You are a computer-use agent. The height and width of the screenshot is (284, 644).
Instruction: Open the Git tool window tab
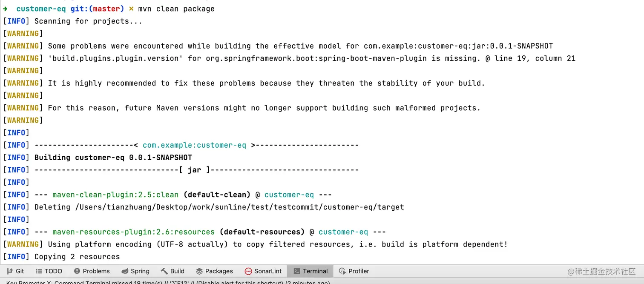[16, 271]
